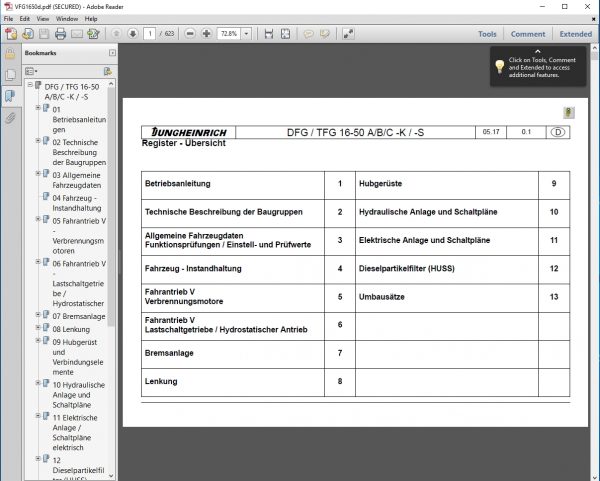600x481 pixels.
Task: Open the Help menu
Action: (x=91, y=19)
